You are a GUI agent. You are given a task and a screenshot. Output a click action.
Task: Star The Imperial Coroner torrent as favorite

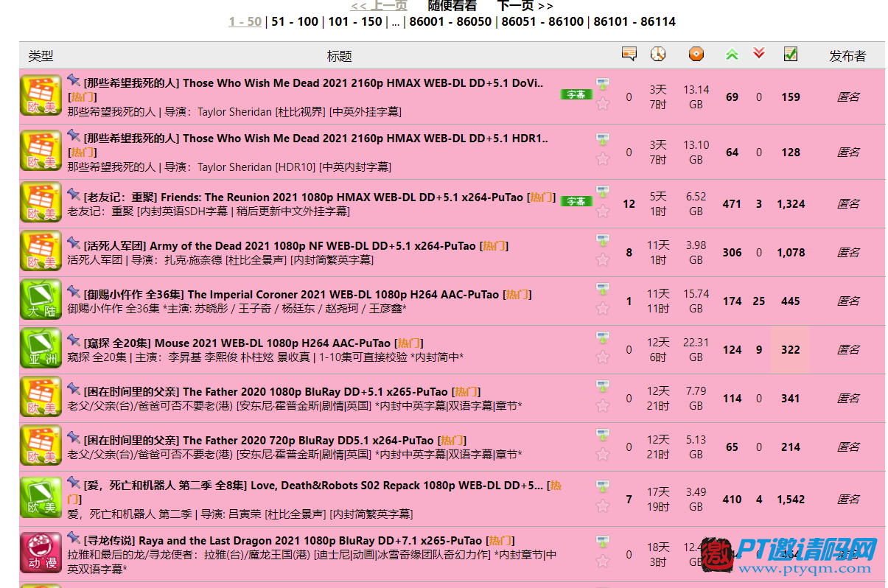coord(603,309)
